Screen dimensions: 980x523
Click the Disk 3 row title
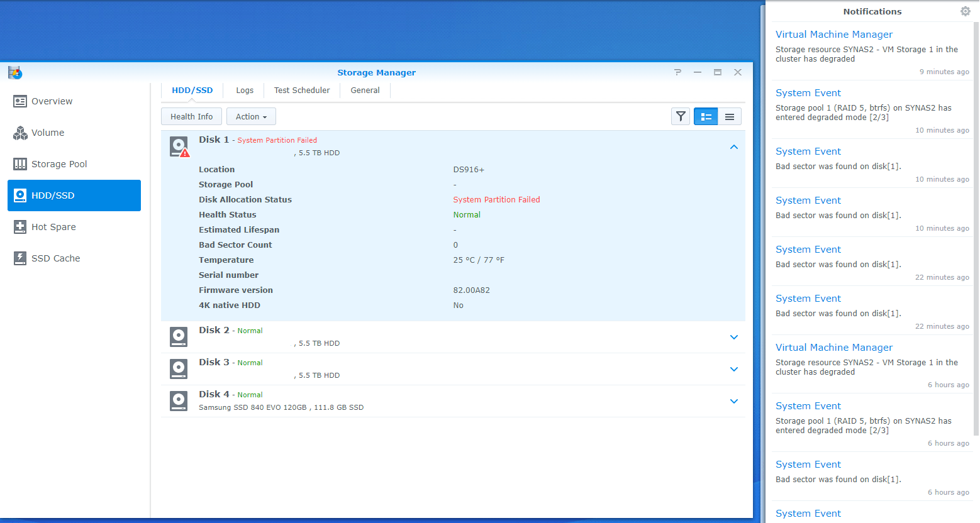coord(214,362)
